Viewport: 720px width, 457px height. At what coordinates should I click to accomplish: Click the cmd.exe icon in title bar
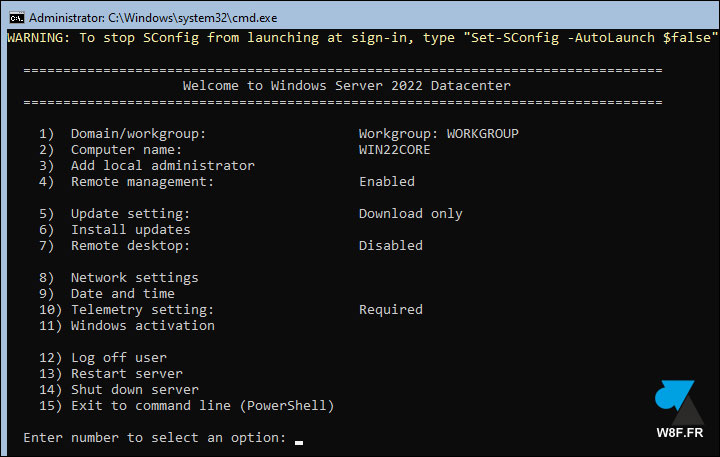pyautogui.click(x=17, y=18)
